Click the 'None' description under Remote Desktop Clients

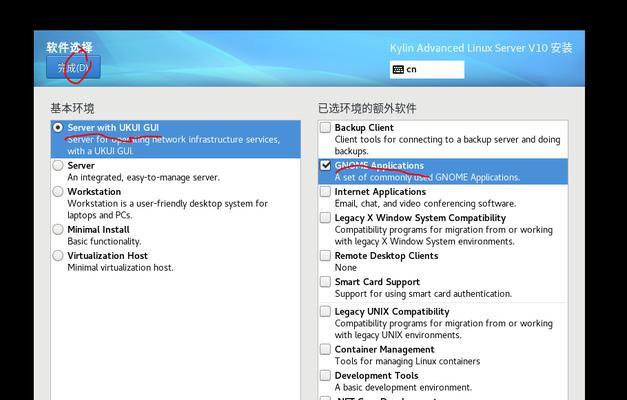[x=345, y=268]
